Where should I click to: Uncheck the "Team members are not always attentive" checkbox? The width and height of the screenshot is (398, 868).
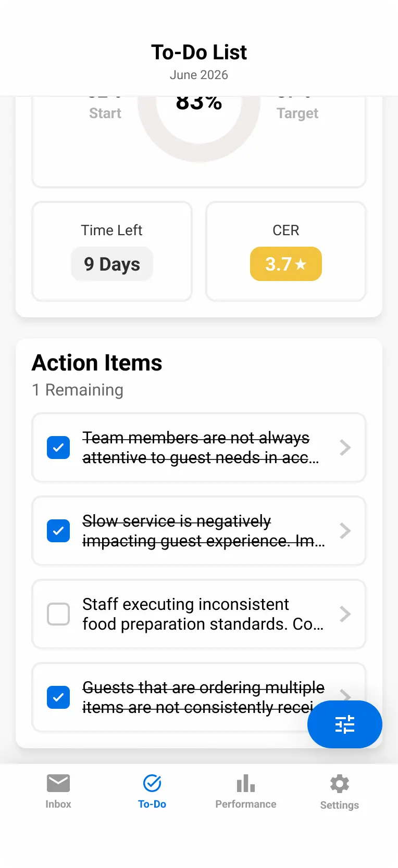pos(58,448)
